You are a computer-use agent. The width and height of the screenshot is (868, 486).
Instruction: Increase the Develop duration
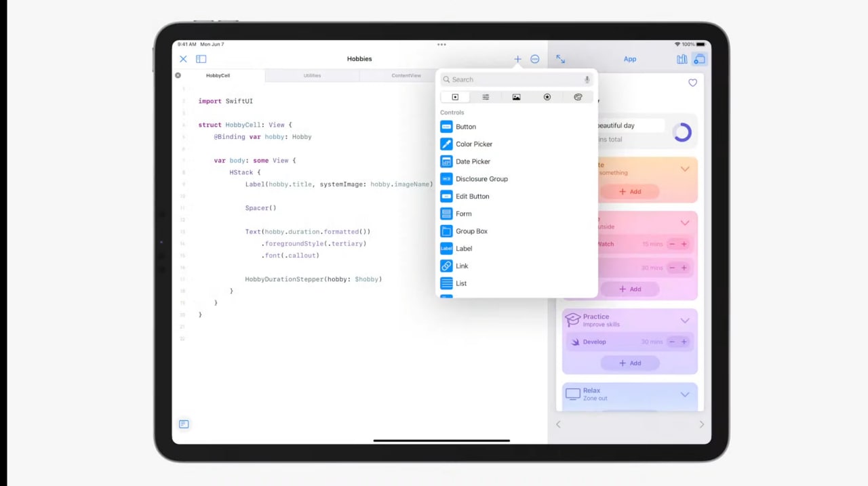(684, 342)
